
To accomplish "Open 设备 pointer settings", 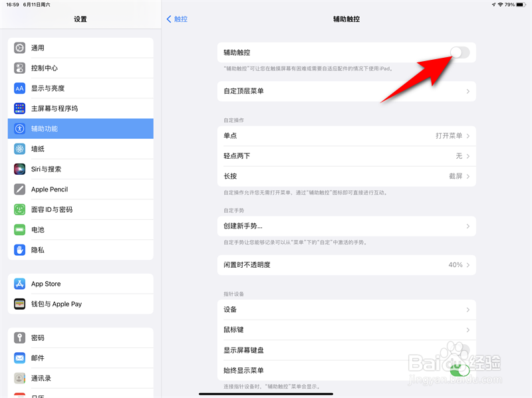I will tap(346, 310).
